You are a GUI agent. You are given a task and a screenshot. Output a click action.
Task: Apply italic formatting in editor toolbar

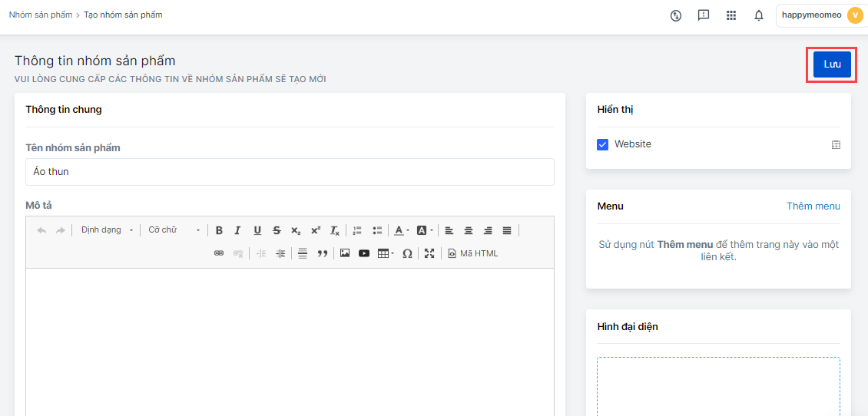coord(238,230)
